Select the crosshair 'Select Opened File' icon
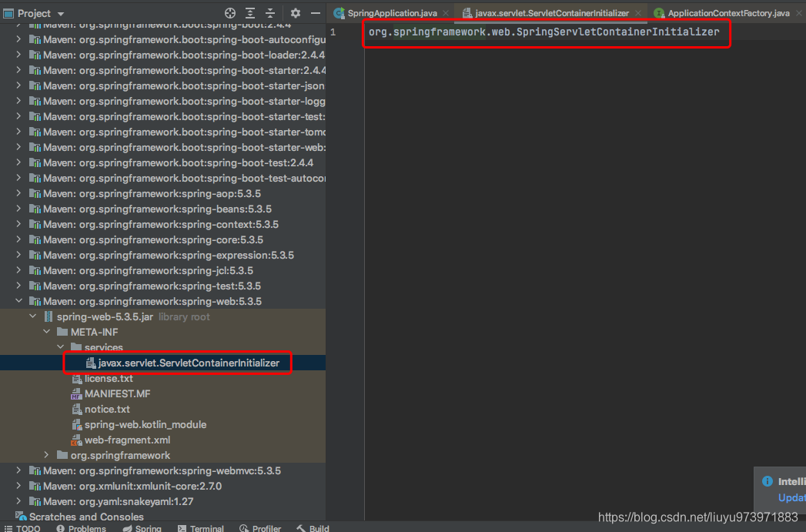806x532 pixels. (x=229, y=13)
